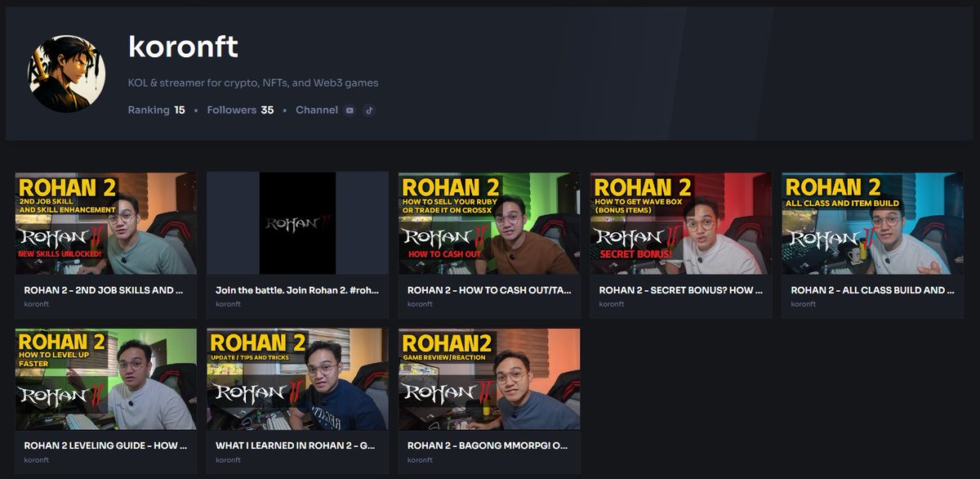The width and height of the screenshot is (980, 479).
Task: Click the Channel label
Action: click(x=317, y=110)
